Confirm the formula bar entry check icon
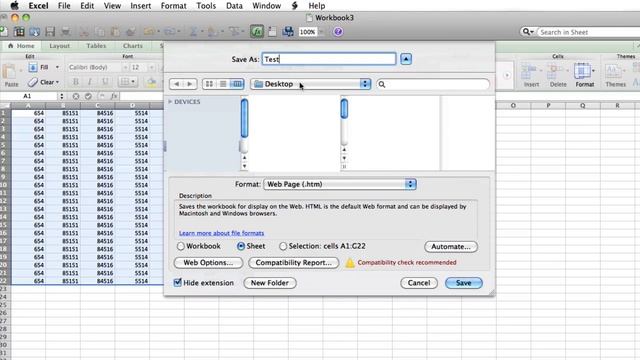This screenshot has width=640, height=360. [x=88, y=96]
